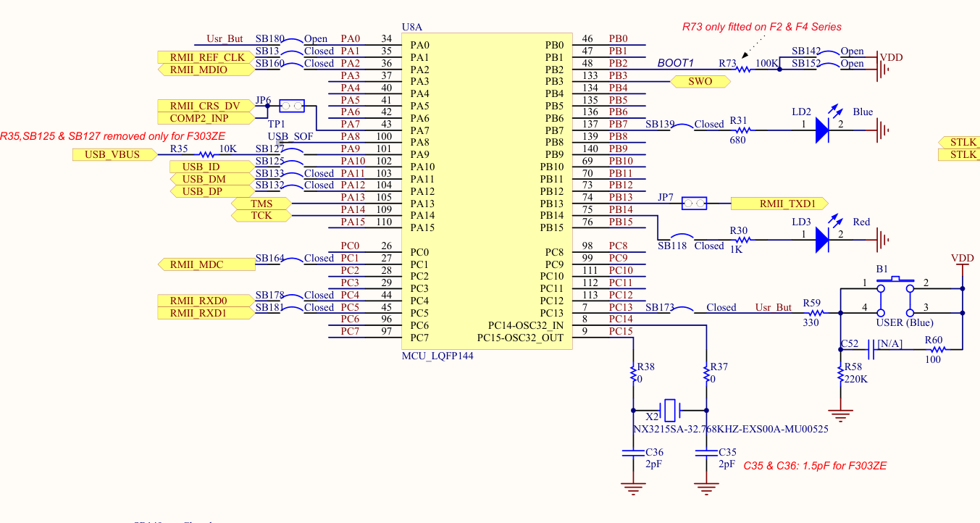This screenshot has height=523, width=980.
Task: Click the RMII_MDIO net port
Action: (206, 70)
